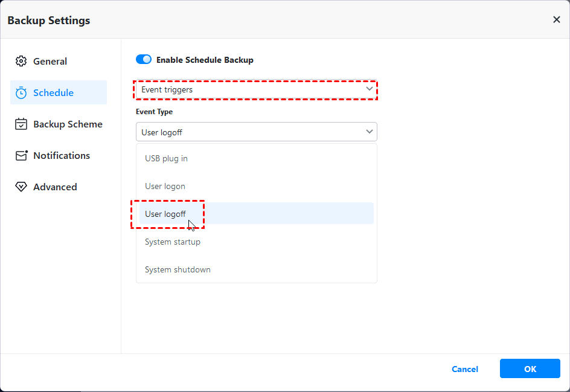This screenshot has height=392, width=570.
Task: Go to Advanced settings tab
Action: pyautogui.click(x=55, y=187)
